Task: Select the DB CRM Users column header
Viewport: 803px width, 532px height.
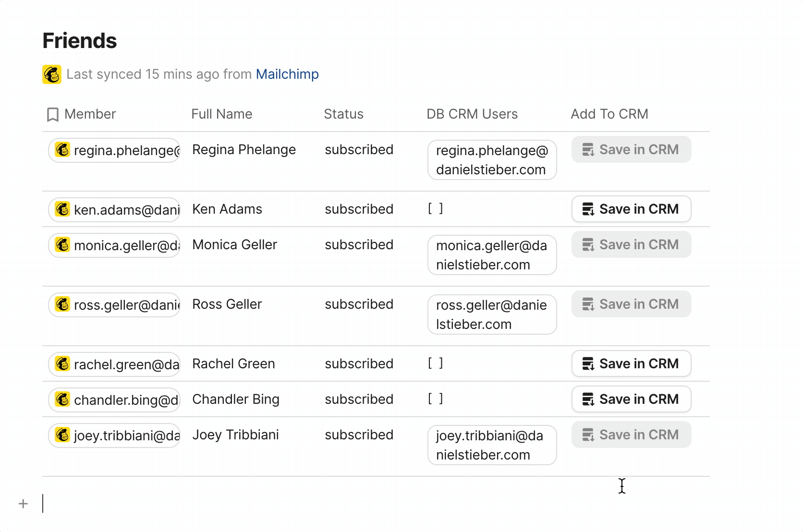Action: tap(472, 114)
